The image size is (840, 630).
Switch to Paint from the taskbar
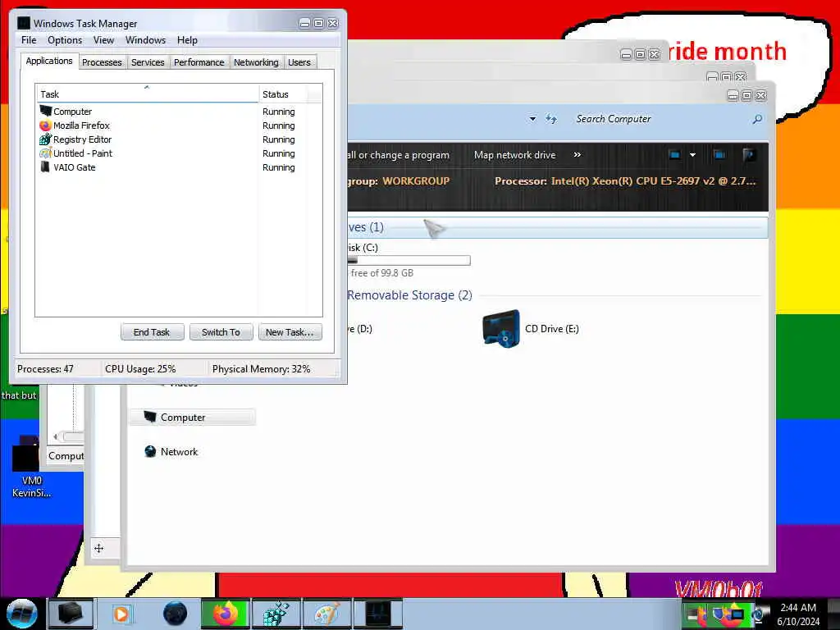(326, 614)
